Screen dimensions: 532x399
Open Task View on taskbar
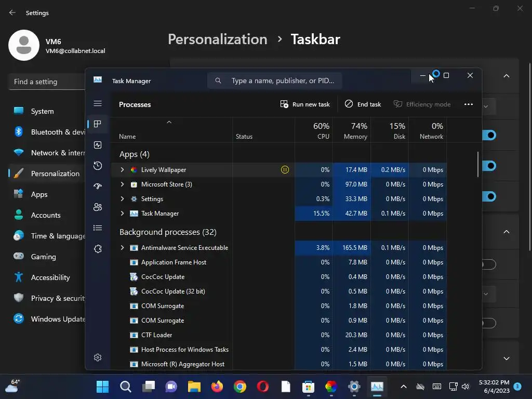pyautogui.click(x=148, y=387)
